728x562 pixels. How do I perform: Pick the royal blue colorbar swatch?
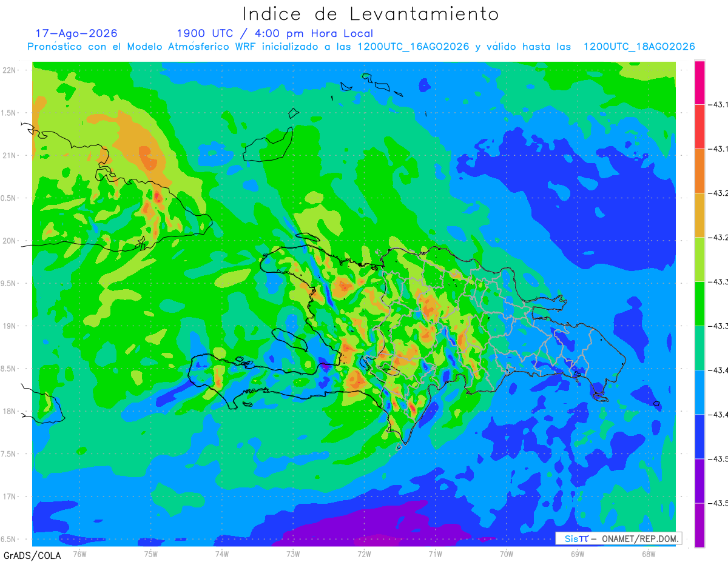click(x=699, y=437)
